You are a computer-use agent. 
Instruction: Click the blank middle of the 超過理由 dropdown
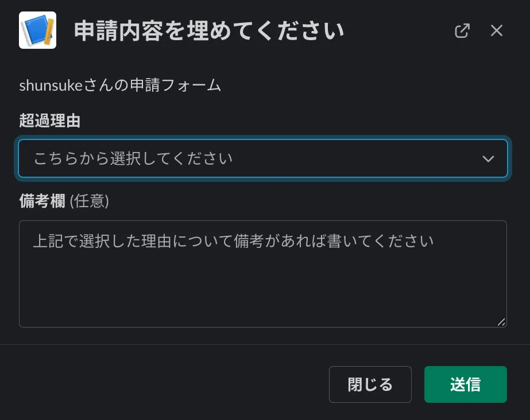(x=356, y=158)
